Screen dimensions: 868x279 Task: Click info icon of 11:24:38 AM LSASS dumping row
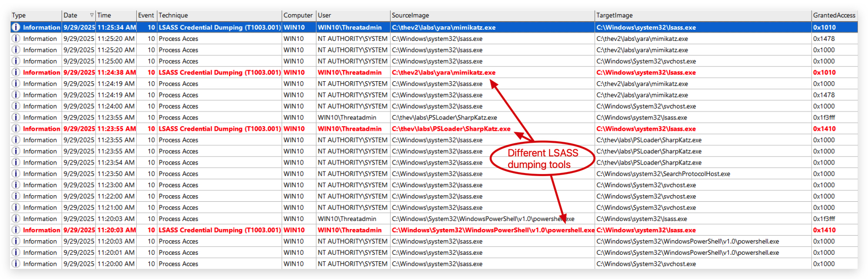click(x=16, y=72)
